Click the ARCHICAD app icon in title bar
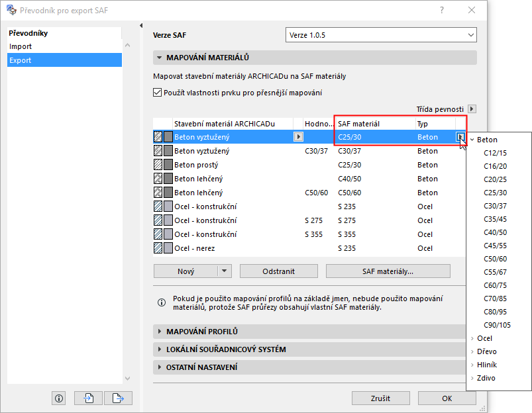 (x=11, y=10)
